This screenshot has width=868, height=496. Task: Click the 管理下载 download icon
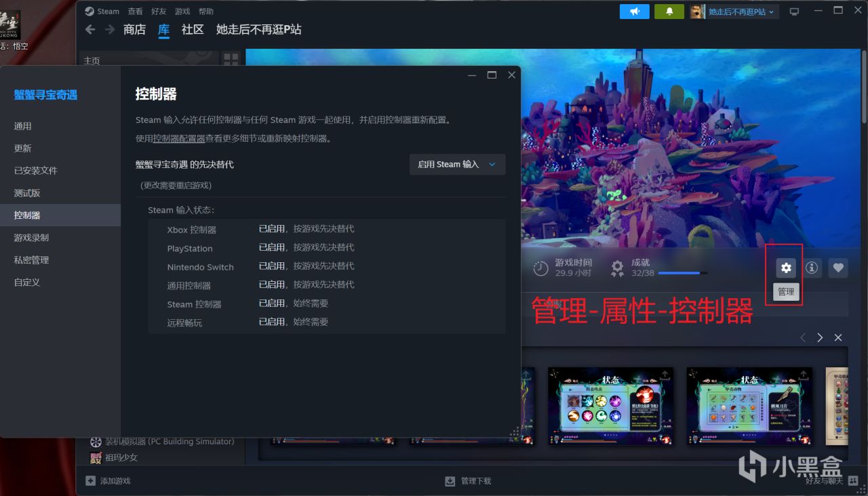(x=450, y=481)
